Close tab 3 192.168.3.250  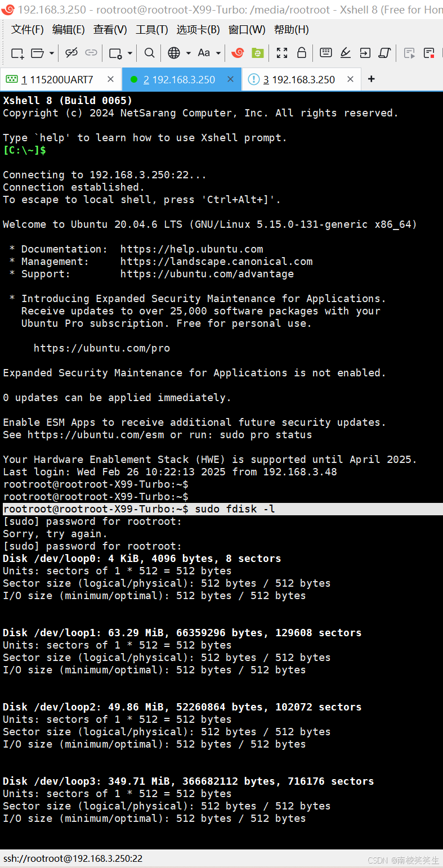350,79
